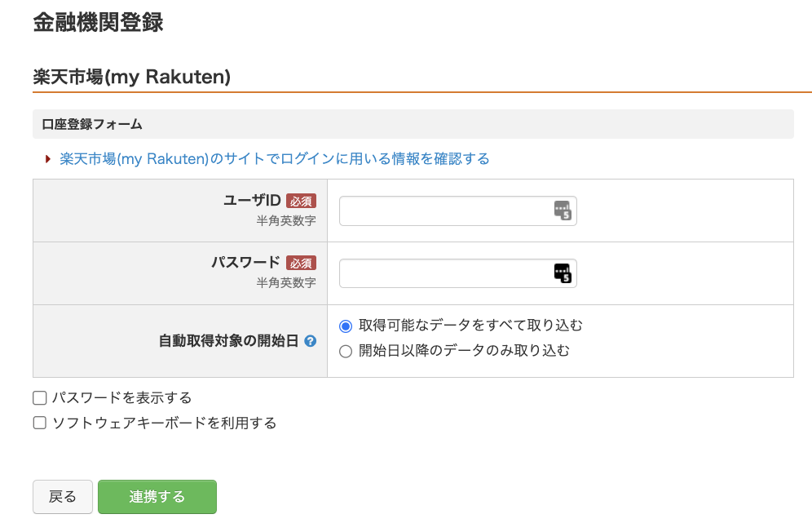Image resolution: width=812 pixels, height=532 pixels.
Task: Click the 自動取得対象の開始日 label
Action: (228, 341)
